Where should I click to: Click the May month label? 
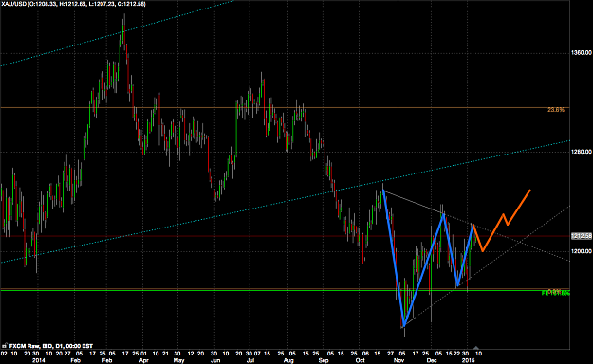point(178,360)
